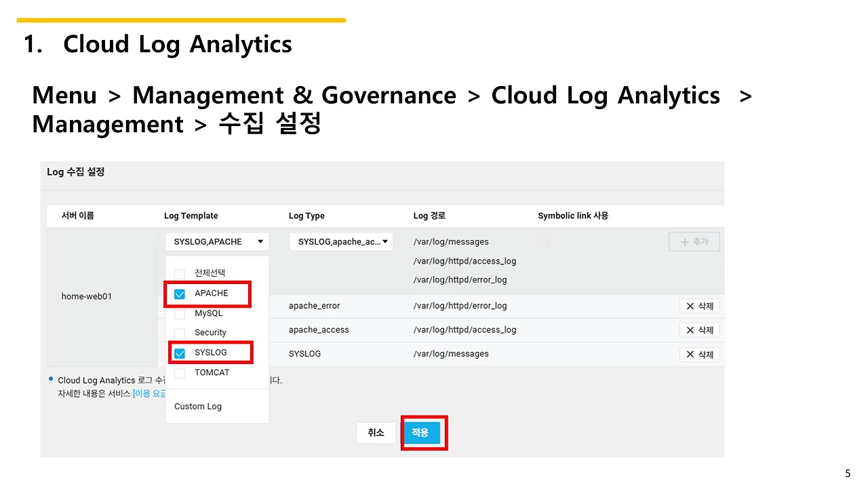868x488 pixels.
Task: Select the home-web01 server name
Action: point(87,297)
